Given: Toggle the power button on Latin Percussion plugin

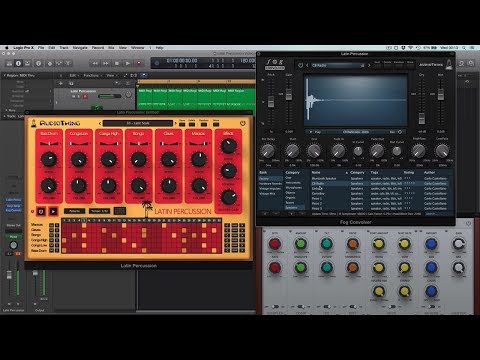Looking at the screenshot, I should (243, 123).
